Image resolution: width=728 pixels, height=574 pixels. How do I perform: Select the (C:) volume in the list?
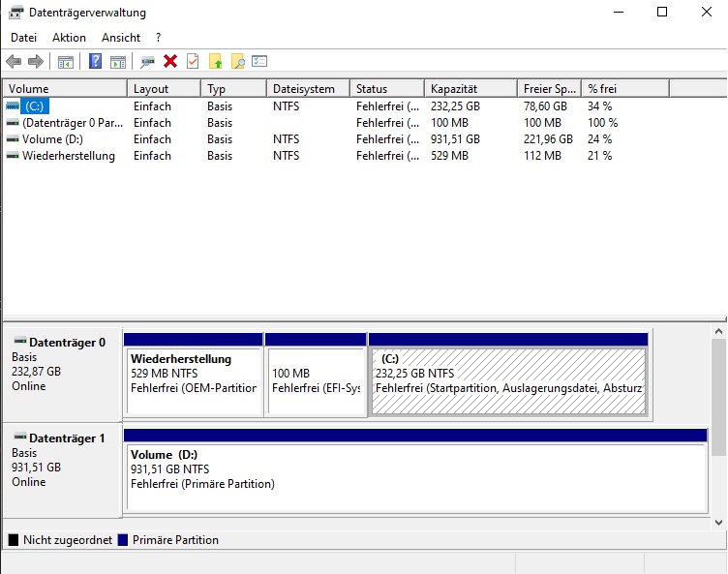[x=35, y=106]
